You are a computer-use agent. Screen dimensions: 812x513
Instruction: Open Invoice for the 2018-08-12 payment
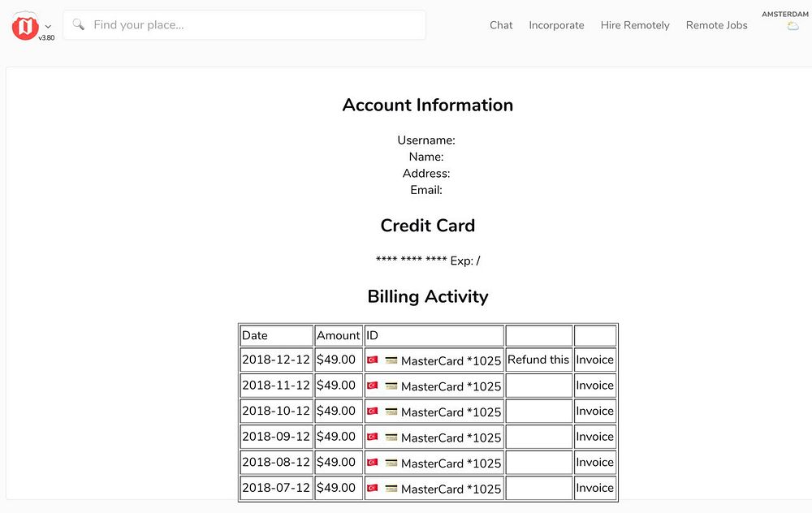(x=594, y=463)
